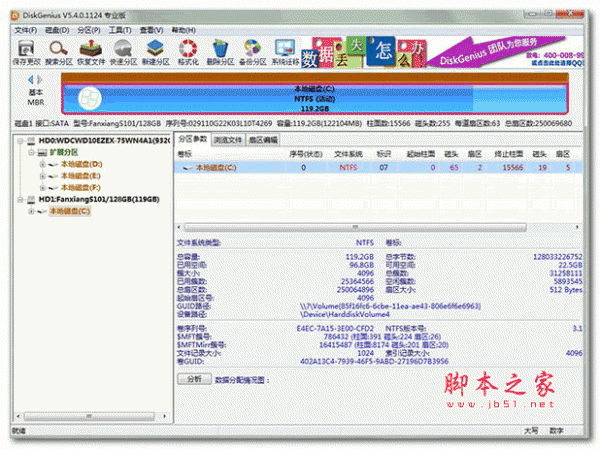This screenshot has width=600, height=449.
Task: Click the disk tree scrollbar right arrow
Action: coord(165,416)
